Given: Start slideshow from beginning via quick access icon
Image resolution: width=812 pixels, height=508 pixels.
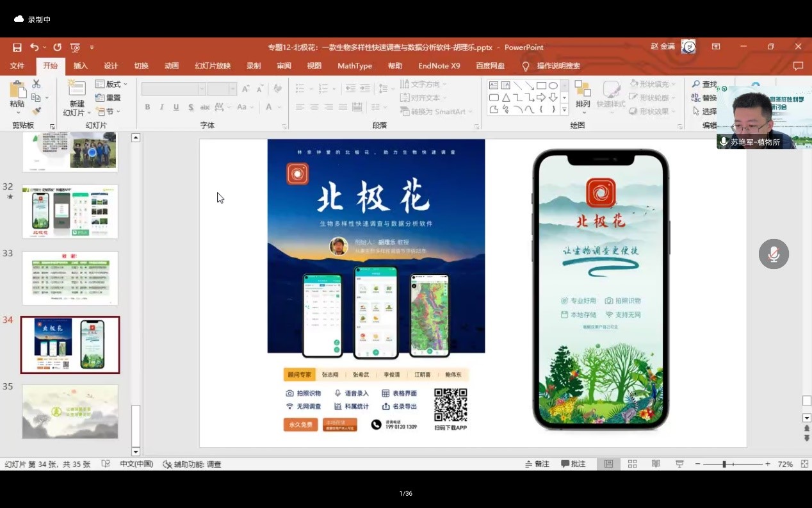Looking at the screenshot, I should (x=75, y=47).
